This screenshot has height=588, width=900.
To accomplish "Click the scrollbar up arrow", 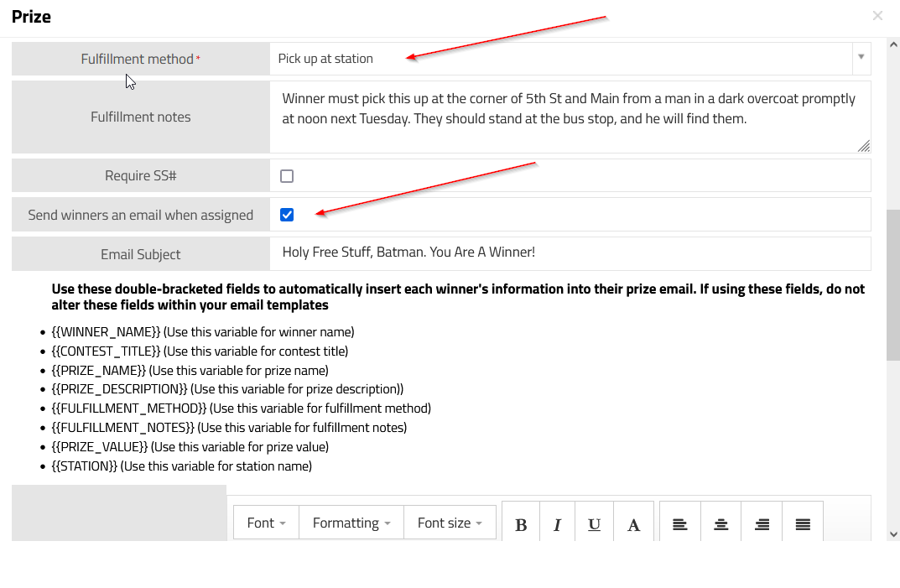I will [893, 44].
